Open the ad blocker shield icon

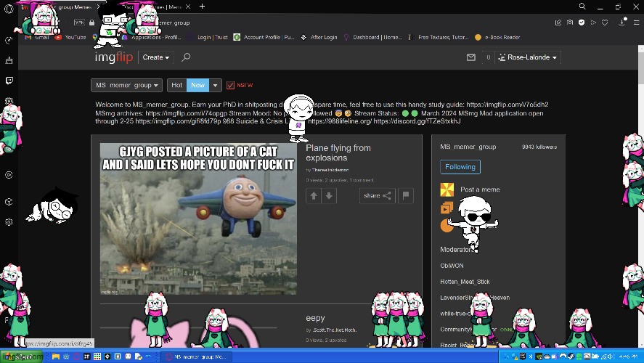581,23
